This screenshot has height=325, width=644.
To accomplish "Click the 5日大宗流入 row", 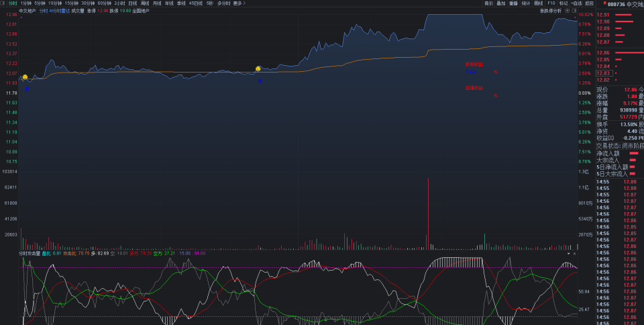I will pyautogui.click(x=620, y=174).
